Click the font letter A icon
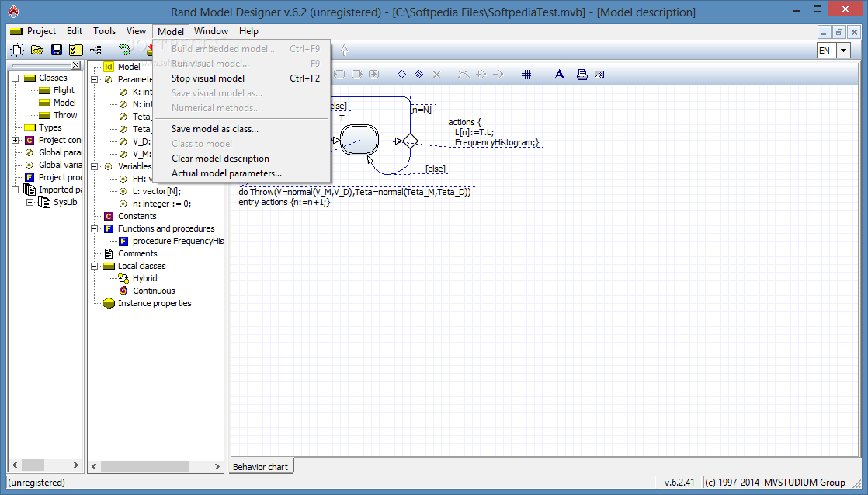 pyautogui.click(x=560, y=75)
